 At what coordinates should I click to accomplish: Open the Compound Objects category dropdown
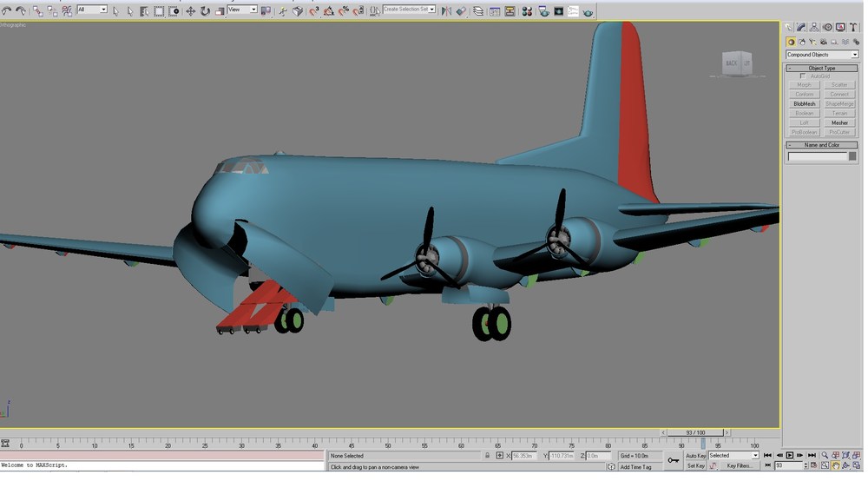click(x=822, y=55)
